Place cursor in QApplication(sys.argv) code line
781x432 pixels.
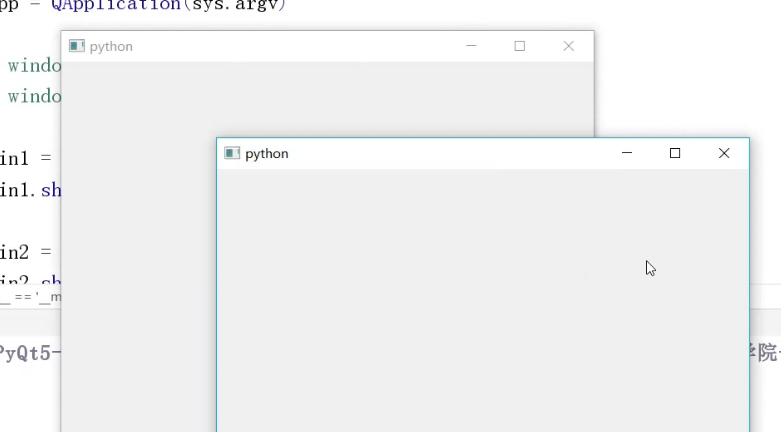point(143,5)
